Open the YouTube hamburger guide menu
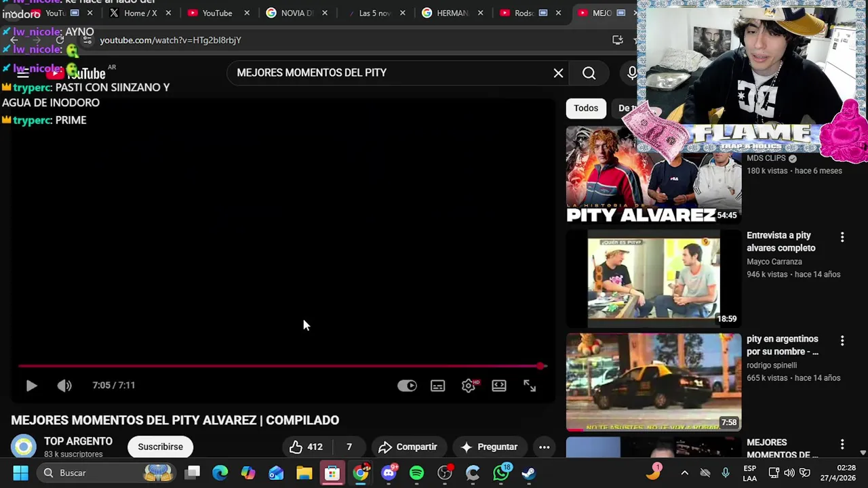868x488 pixels. 23,73
